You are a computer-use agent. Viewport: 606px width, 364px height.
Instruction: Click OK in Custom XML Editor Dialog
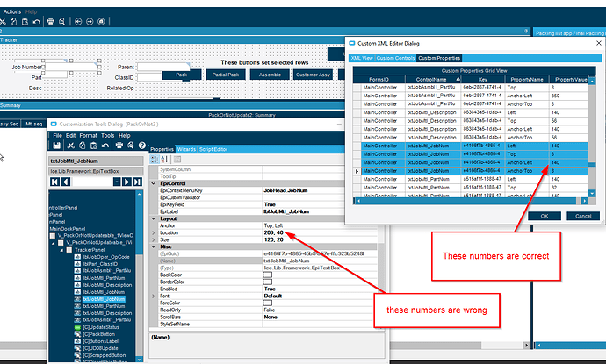tap(545, 216)
